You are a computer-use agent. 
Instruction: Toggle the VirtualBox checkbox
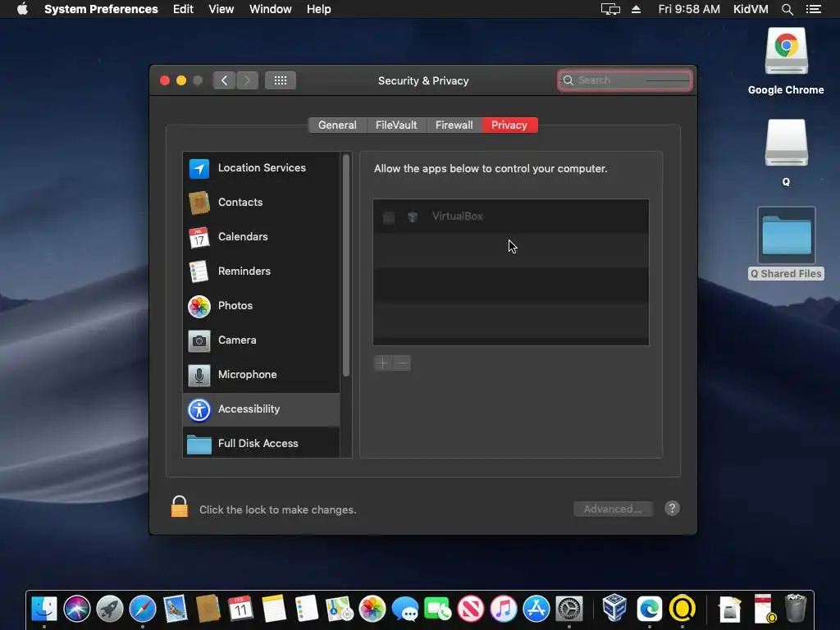(x=389, y=217)
